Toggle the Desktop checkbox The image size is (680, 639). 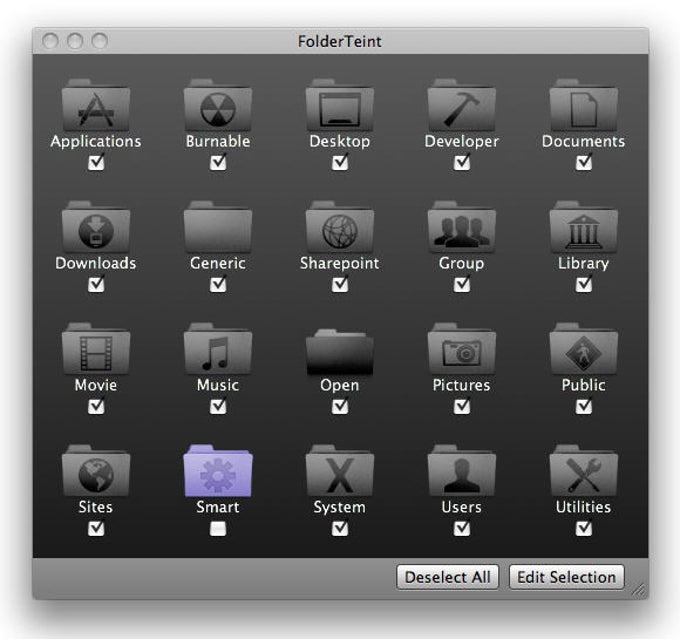340,163
